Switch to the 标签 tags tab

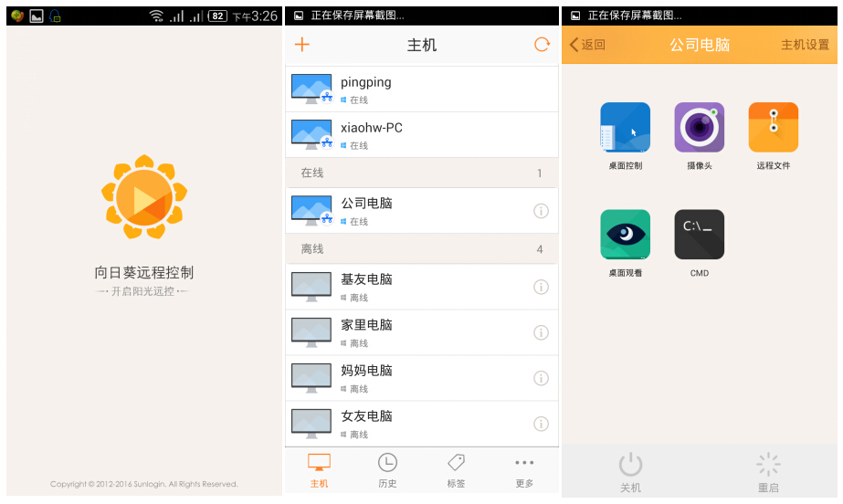(456, 471)
